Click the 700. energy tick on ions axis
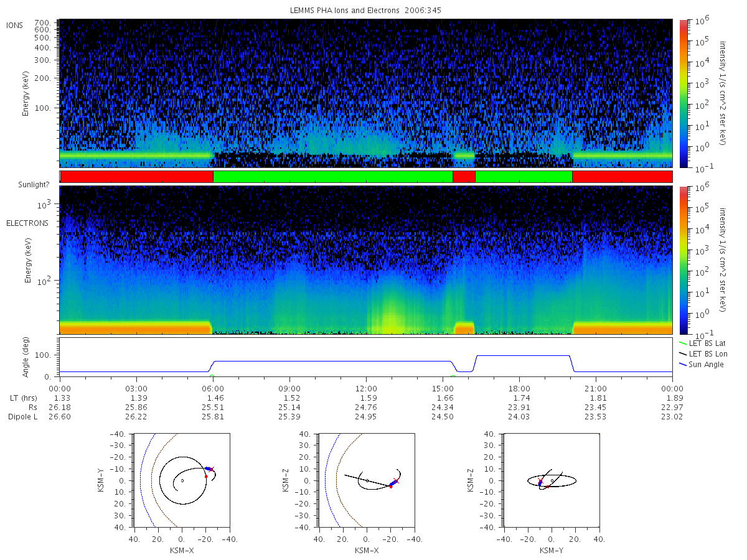 click(42, 22)
